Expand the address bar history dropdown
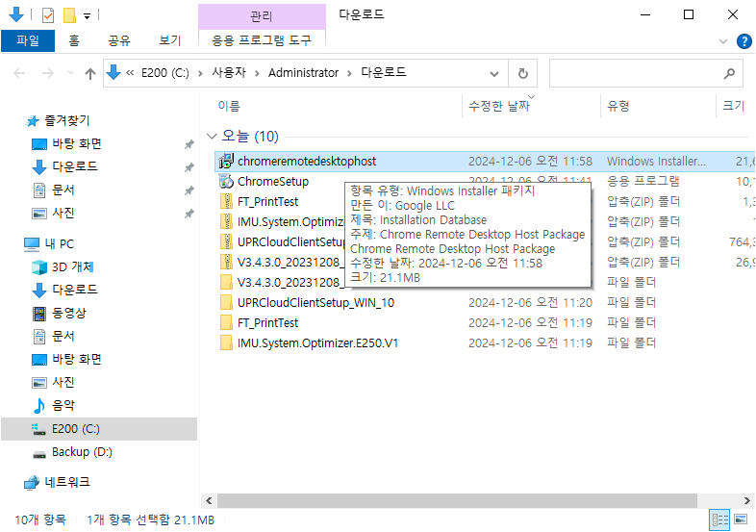The image size is (756, 532). click(494, 74)
